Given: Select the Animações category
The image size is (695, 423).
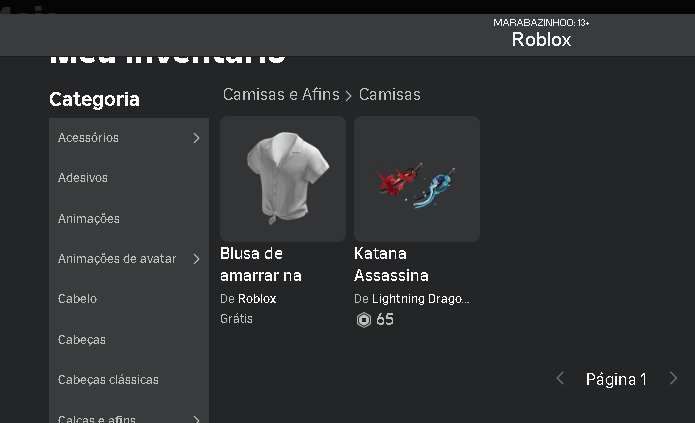Looking at the screenshot, I should (89, 219).
